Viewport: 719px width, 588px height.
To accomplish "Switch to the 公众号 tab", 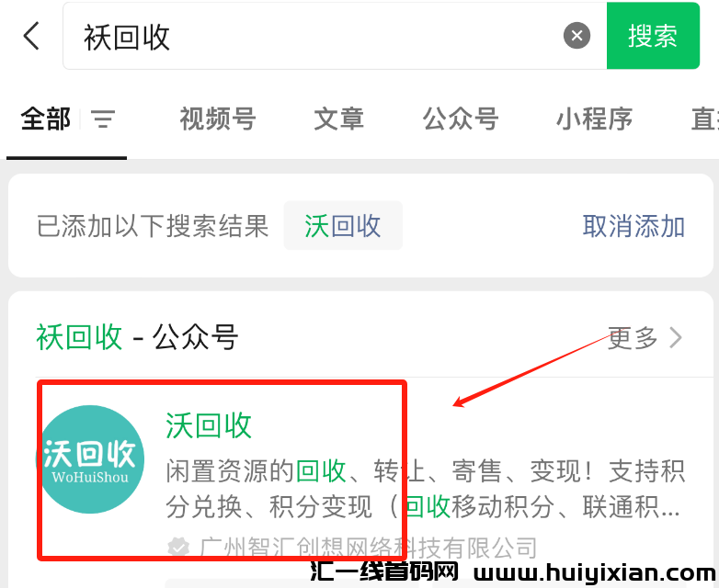I will 461,119.
